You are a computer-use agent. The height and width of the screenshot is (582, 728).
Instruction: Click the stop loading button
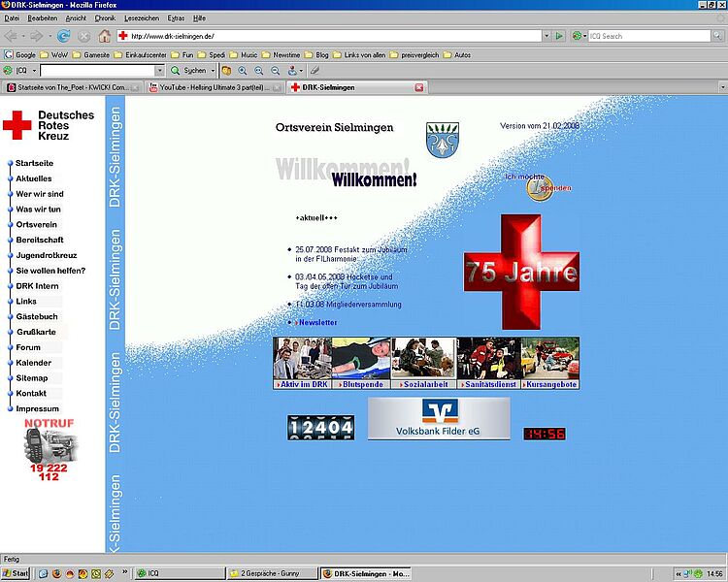tap(83, 36)
